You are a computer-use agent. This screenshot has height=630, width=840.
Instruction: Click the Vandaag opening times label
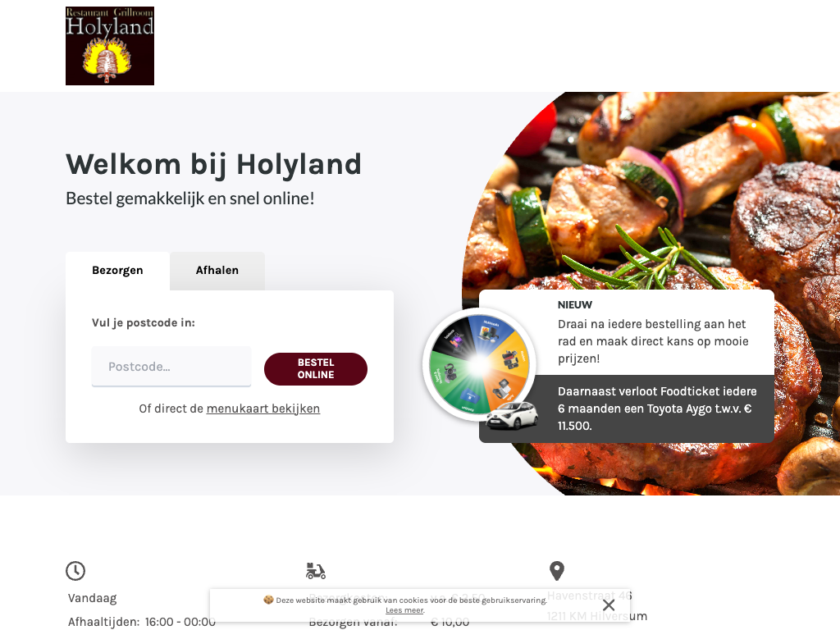(x=92, y=598)
